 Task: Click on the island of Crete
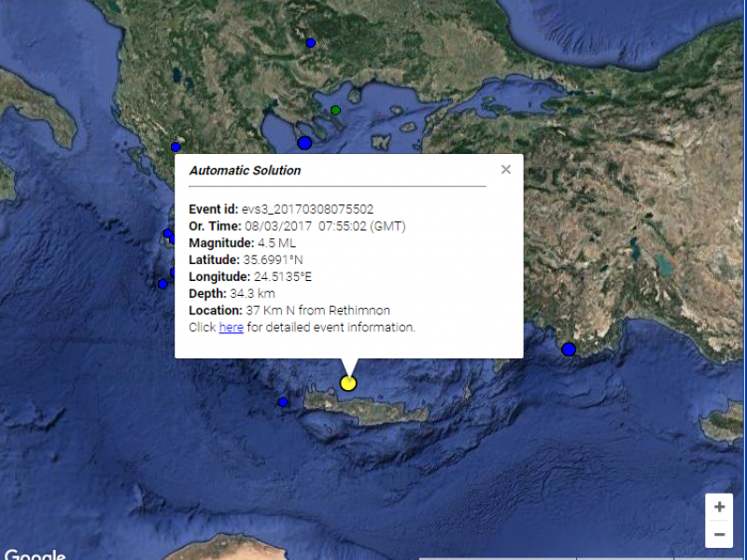click(x=373, y=409)
